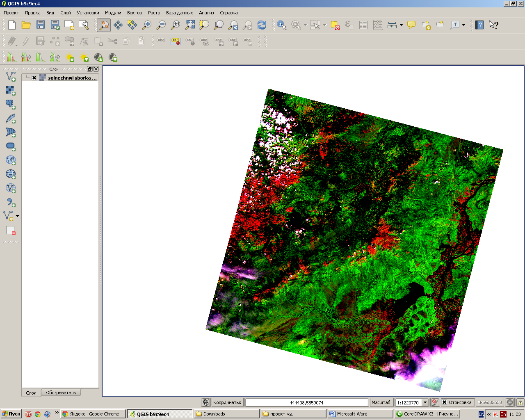Viewport: 525px width, 420px height.
Task: Click Open Project folder icon
Action: pyautogui.click(x=26, y=25)
